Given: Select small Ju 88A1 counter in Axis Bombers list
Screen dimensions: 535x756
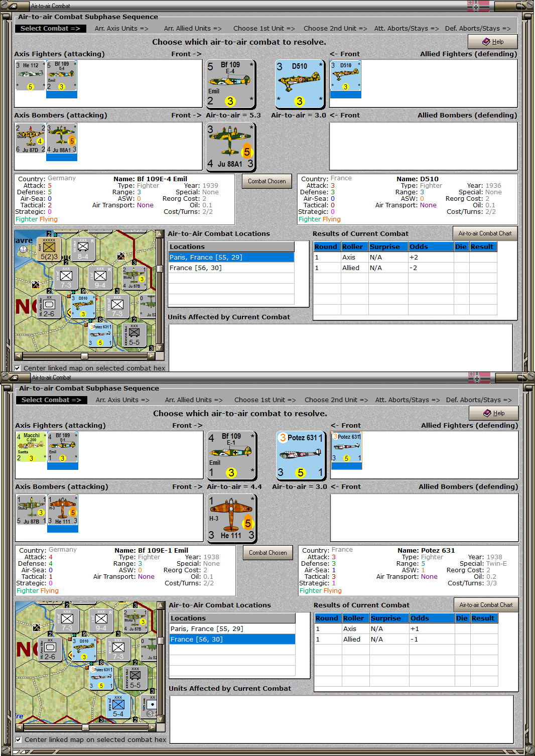Looking at the screenshot, I should [61, 139].
